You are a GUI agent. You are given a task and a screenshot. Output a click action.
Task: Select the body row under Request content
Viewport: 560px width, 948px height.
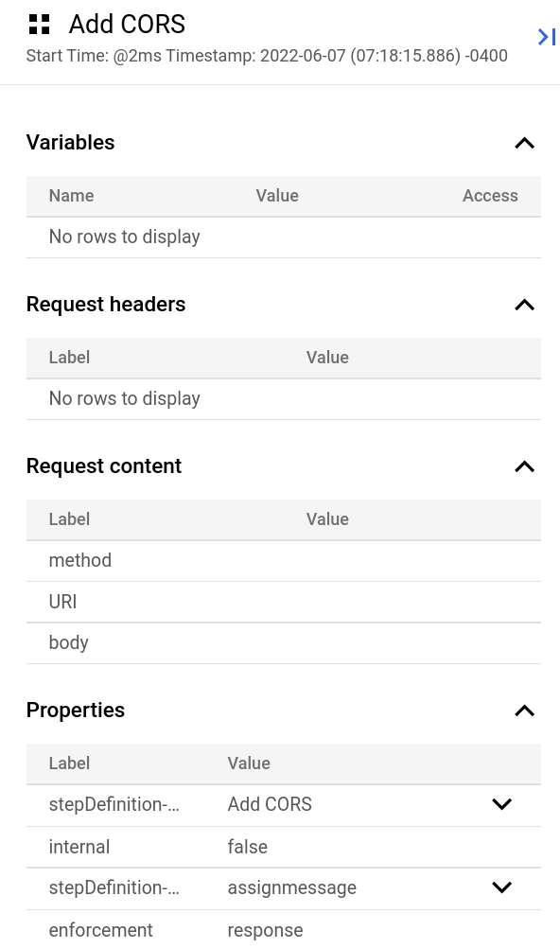click(x=68, y=642)
